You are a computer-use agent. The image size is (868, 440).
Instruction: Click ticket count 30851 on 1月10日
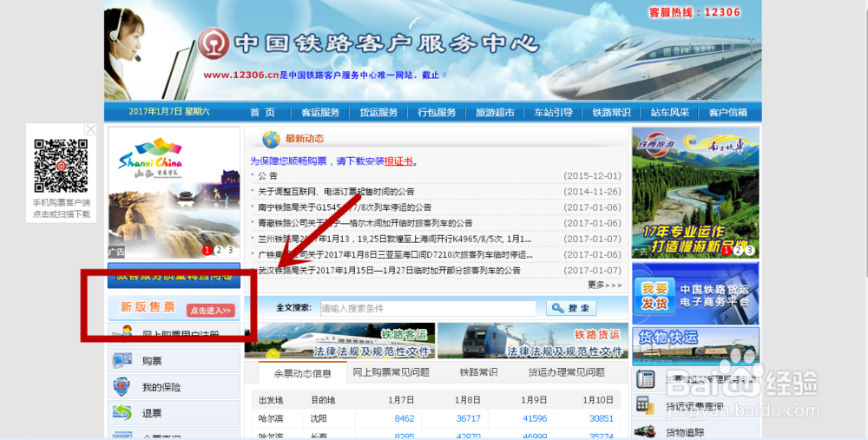click(x=602, y=418)
